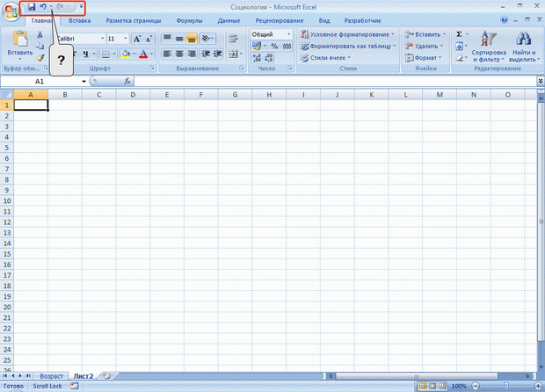Click the Increase Font Size icon
This screenshot has height=392, width=545.
tap(137, 39)
